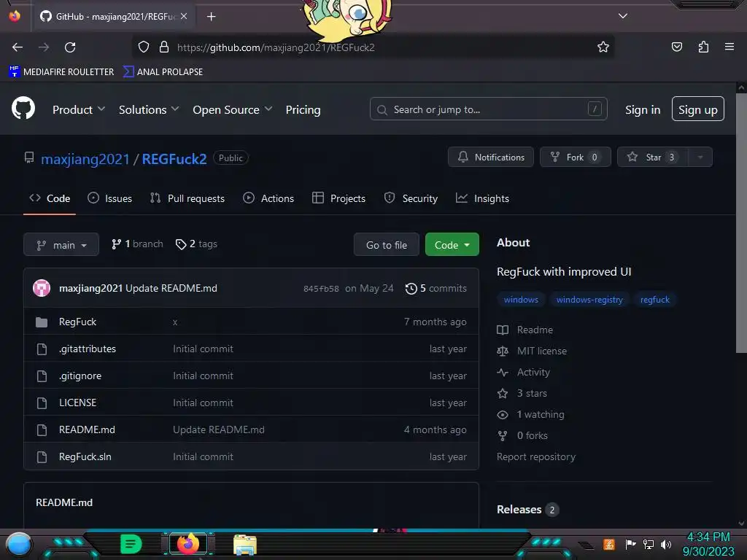Expand the Open Source menu
747x560 pixels.
pyautogui.click(x=233, y=109)
